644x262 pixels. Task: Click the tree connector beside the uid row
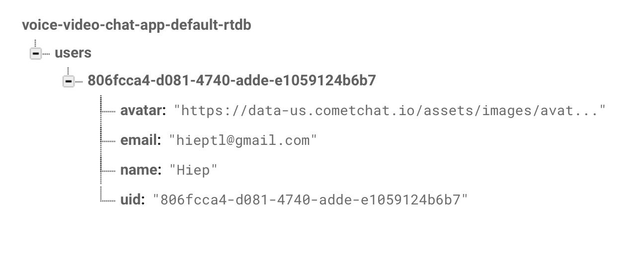pos(108,200)
